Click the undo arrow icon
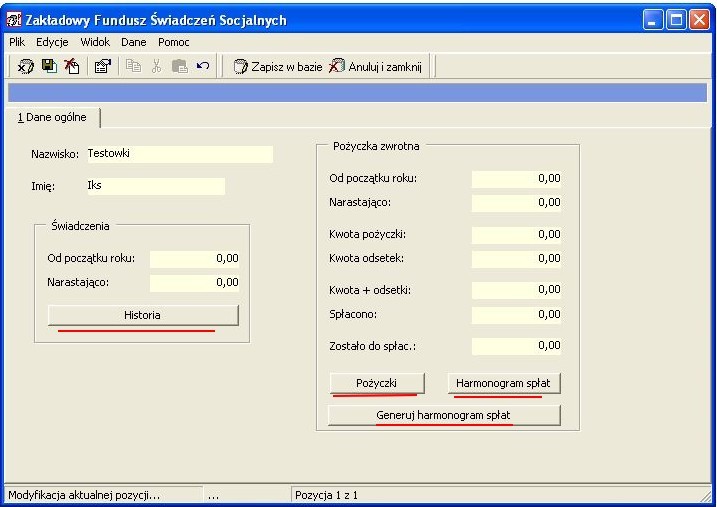 click(203, 66)
